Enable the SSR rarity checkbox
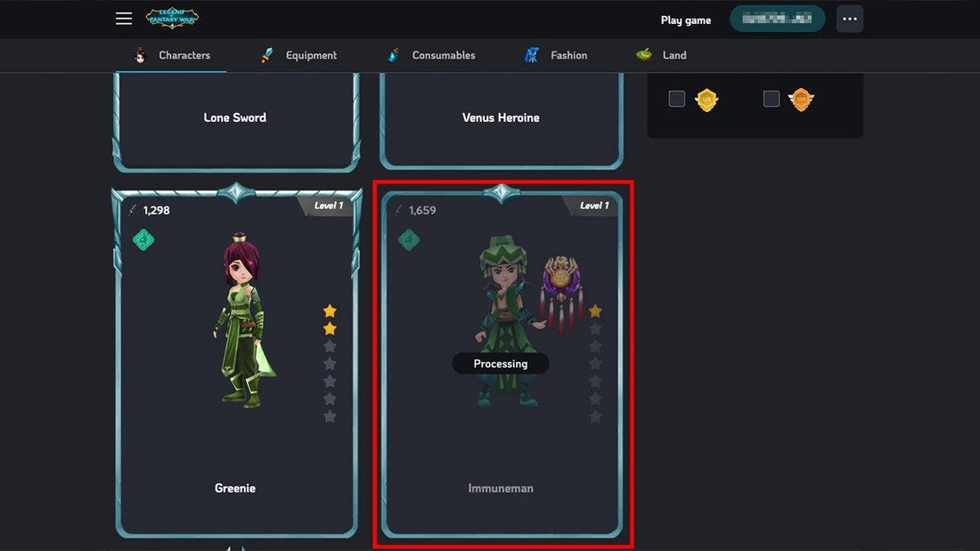 (x=772, y=99)
